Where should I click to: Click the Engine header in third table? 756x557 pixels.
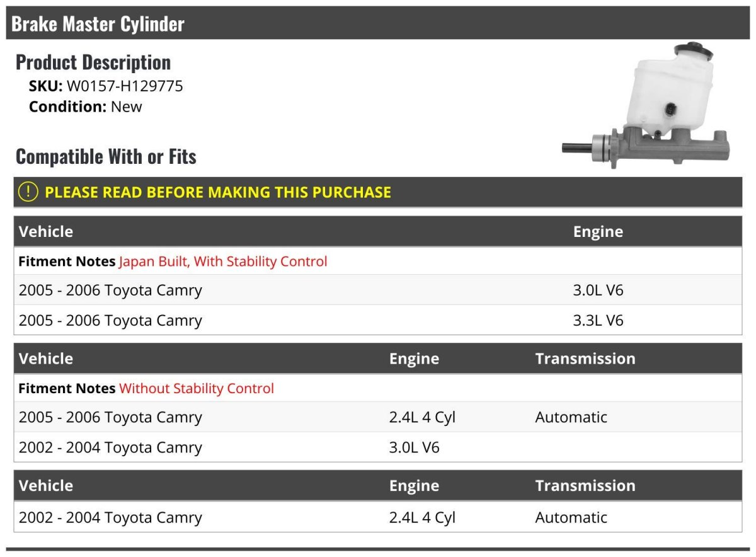(414, 486)
